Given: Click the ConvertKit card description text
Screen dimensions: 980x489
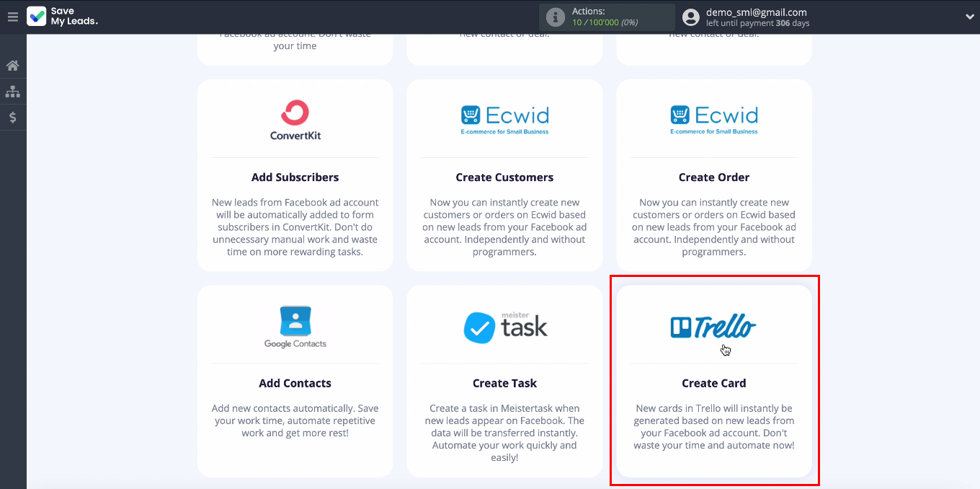Looking at the screenshot, I should [x=295, y=227].
